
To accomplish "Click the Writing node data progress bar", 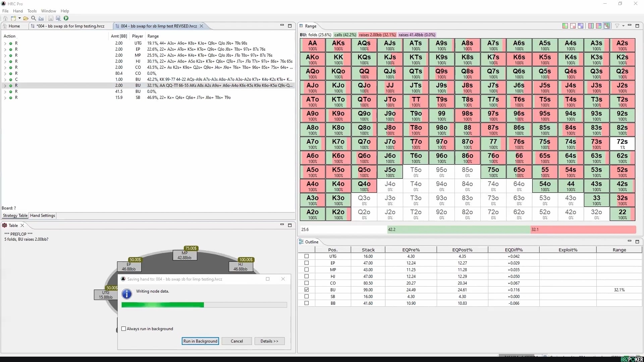I will [x=204, y=305].
